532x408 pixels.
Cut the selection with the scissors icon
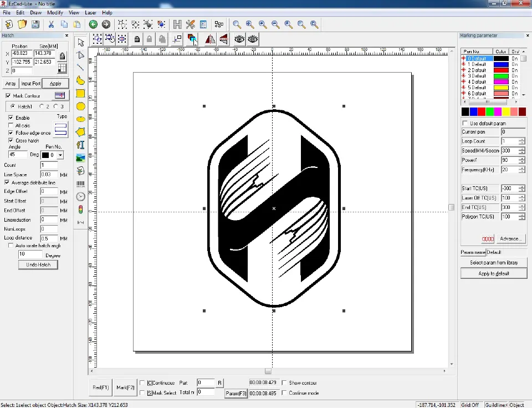(x=51, y=24)
